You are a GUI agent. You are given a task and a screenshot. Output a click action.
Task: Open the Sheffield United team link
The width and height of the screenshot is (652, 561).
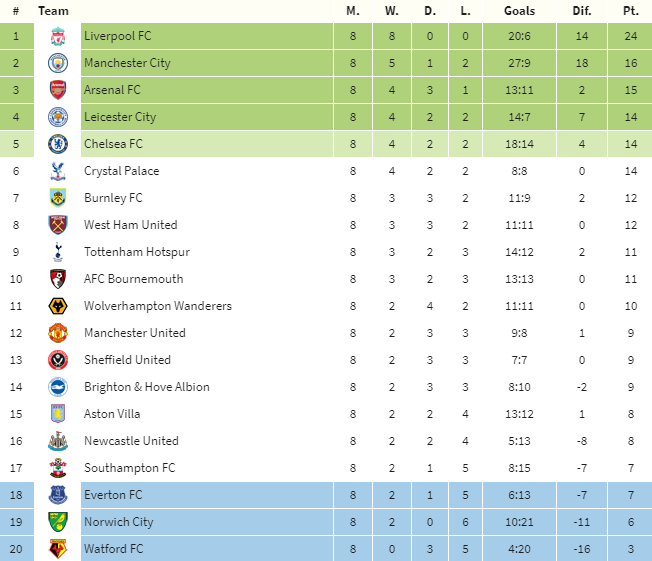tap(127, 360)
